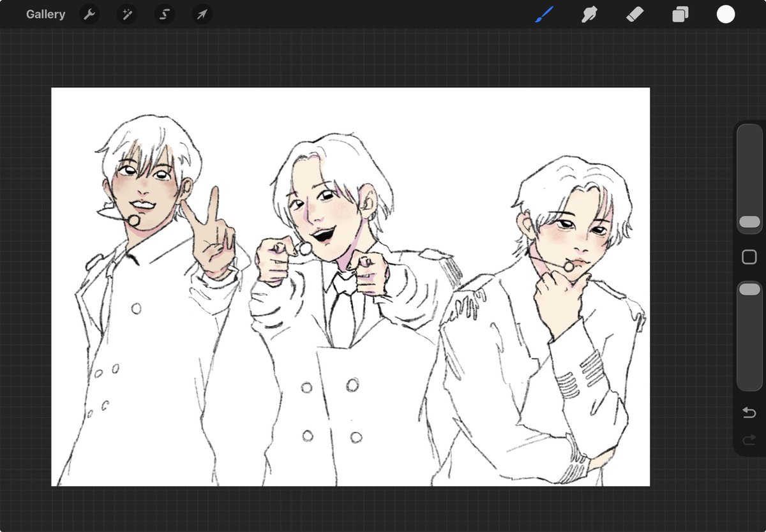Open the Actions wrench menu

pos(89,14)
